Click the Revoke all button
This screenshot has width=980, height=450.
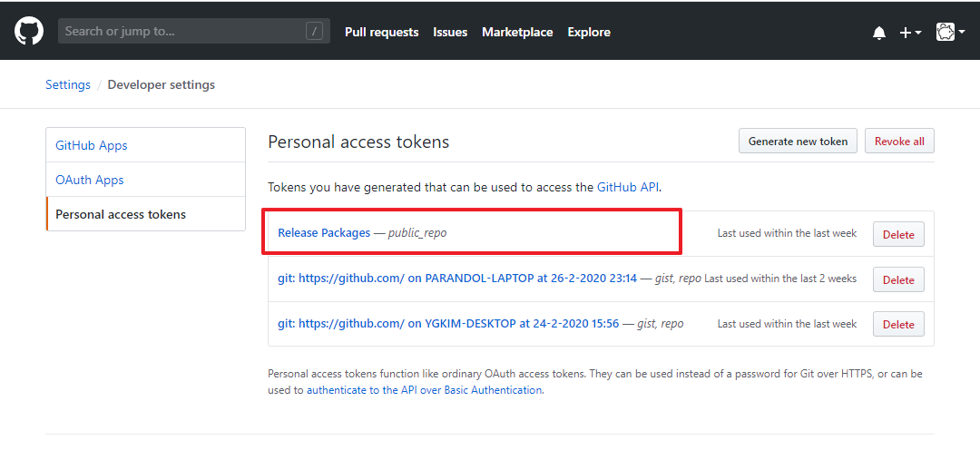coord(899,142)
